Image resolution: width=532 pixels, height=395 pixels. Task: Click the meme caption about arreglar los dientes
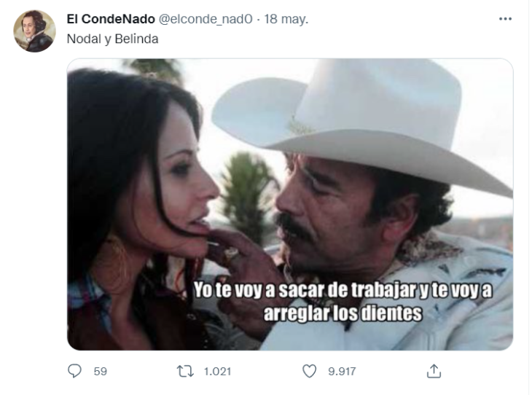(343, 301)
